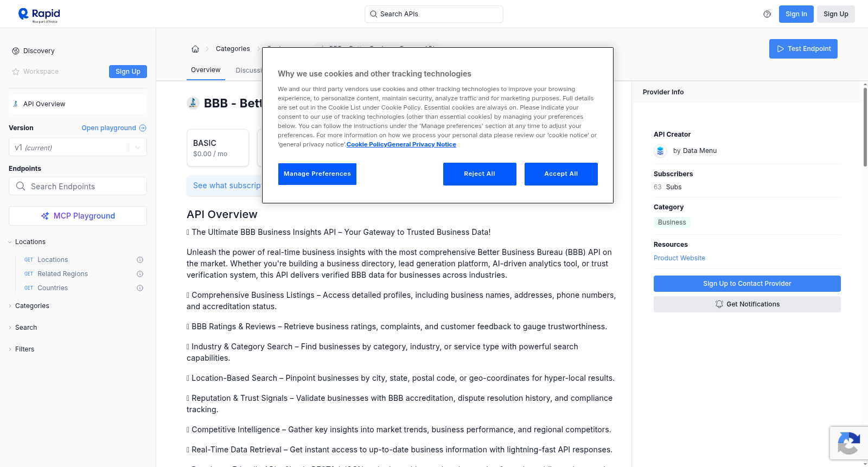Click the Sign In button
The width and height of the screenshot is (868, 467).
796,14
